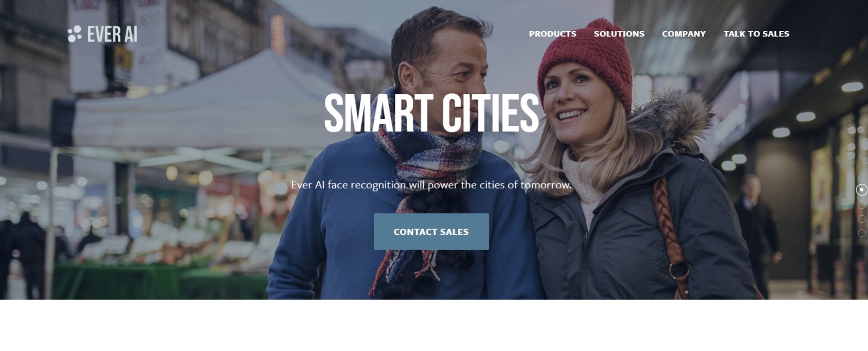Viewport: 868px width, 351px height.
Task: Switch to the second slide dot
Action: (861, 205)
